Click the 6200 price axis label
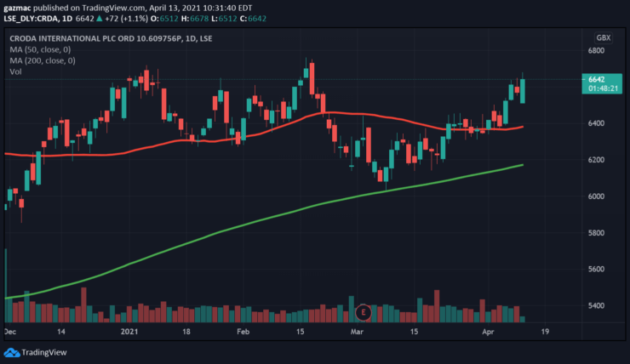 tap(596, 160)
